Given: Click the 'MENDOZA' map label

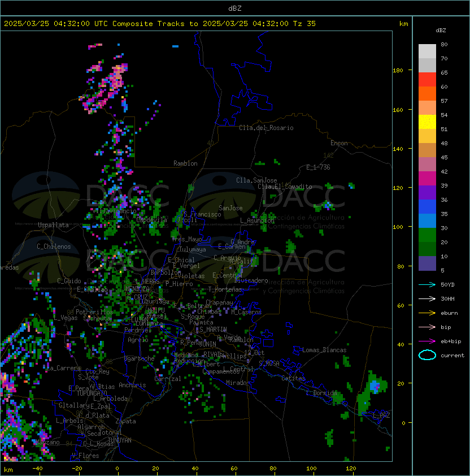Looking at the screenshot, I should [137, 288].
